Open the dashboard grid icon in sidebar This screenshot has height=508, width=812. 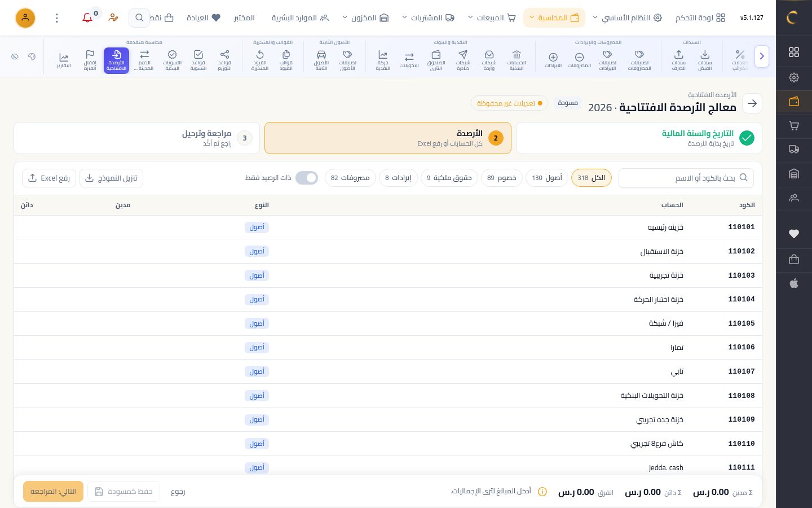pos(794,52)
